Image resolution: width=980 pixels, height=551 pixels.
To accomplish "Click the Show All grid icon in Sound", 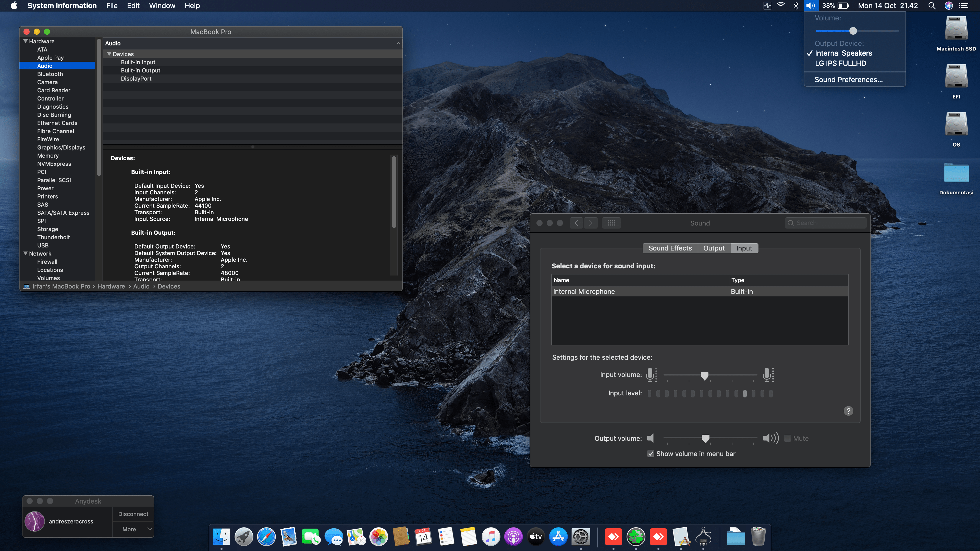I will tap(611, 223).
